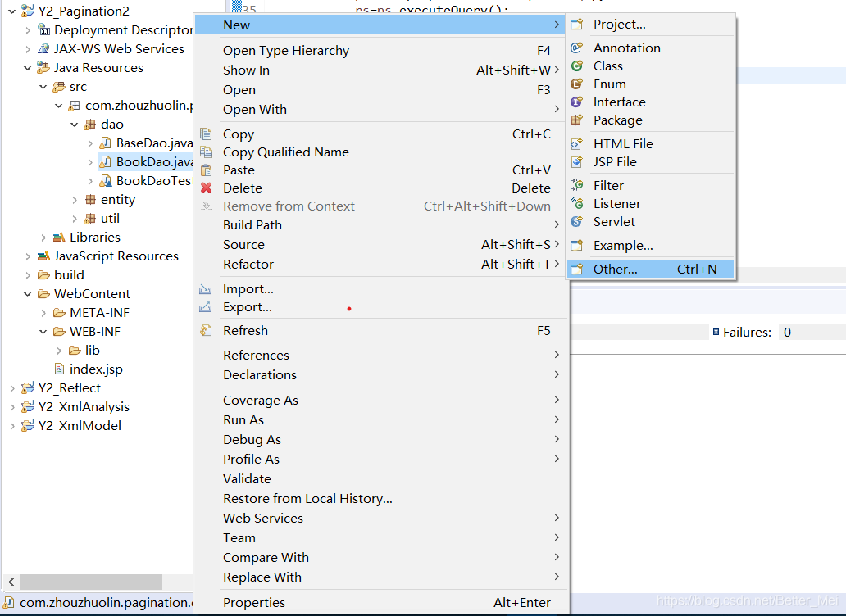846x616 pixels.
Task: Expand the Libraries node
Action: click(x=43, y=238)
